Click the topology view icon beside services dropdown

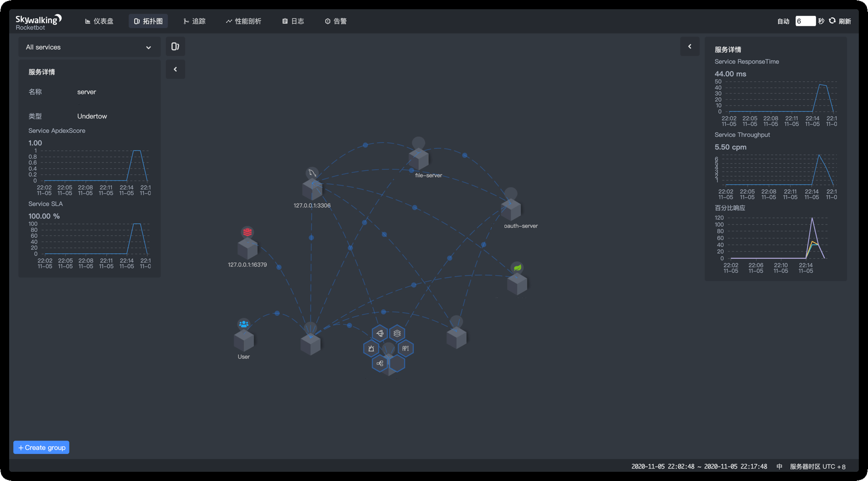[175, 47]
